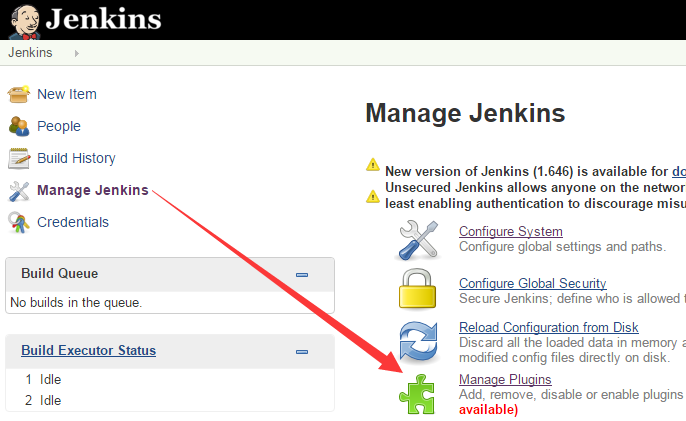This screenshot has width=686, height=421.
Task: Select 'No builds in the queue.' text
Action: point(76,302)
